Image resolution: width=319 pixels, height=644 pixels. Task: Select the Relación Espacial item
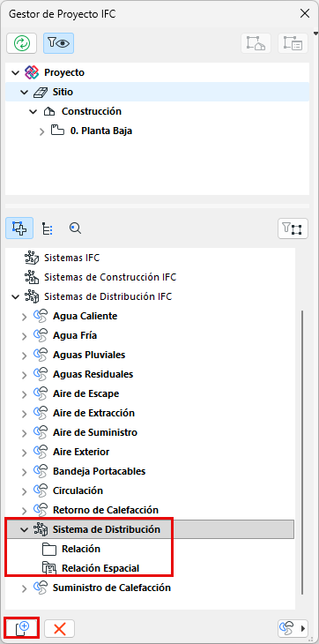(100, 568)
